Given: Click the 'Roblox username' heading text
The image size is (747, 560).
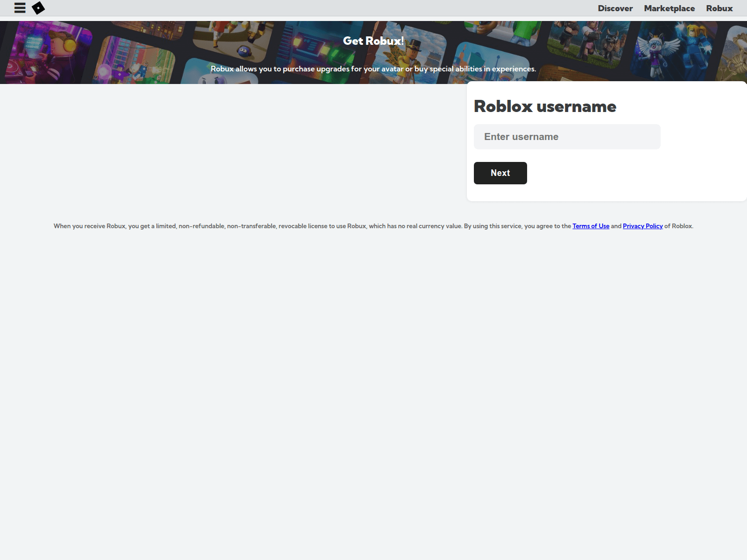Looking at the screenshot, I should tap(545, 106).
